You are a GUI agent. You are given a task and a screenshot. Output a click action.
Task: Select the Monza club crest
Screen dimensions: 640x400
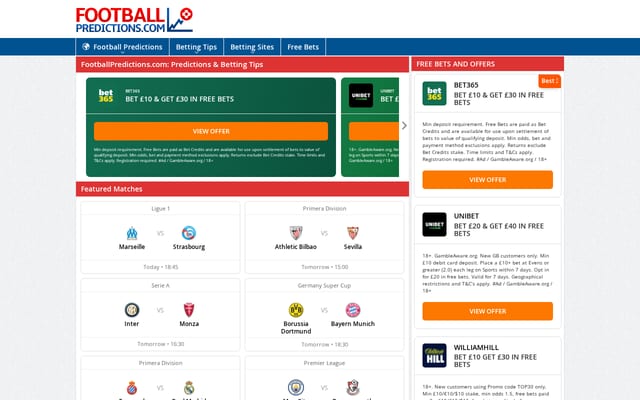pos(189,310)
